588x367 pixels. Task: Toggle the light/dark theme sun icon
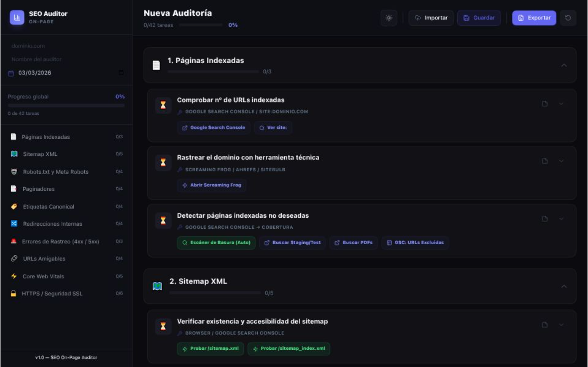click(x=388, y=18)
